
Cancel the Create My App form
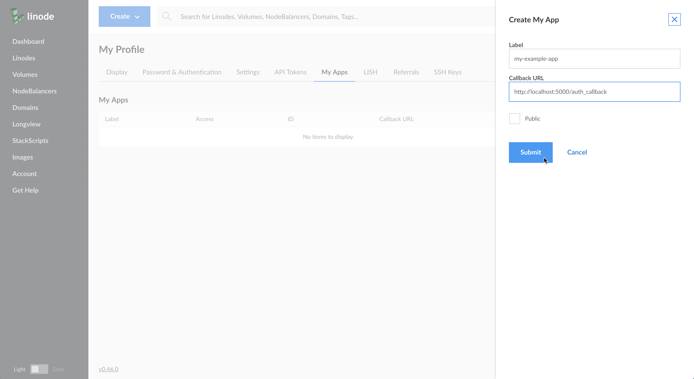(577, 152)
